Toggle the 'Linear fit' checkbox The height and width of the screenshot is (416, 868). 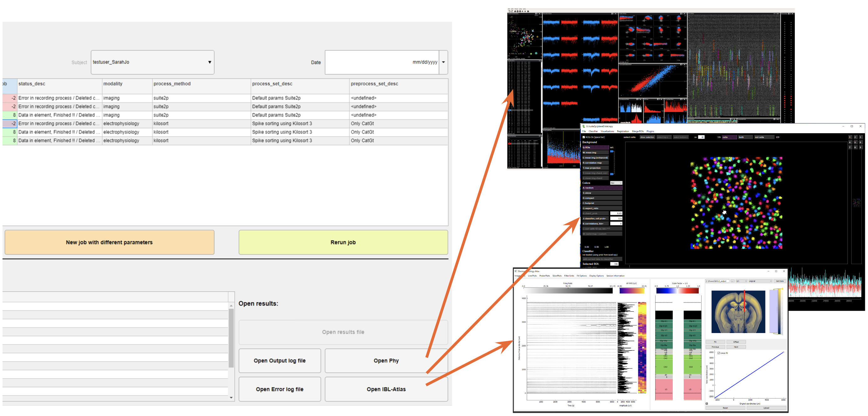coord(719,353)
